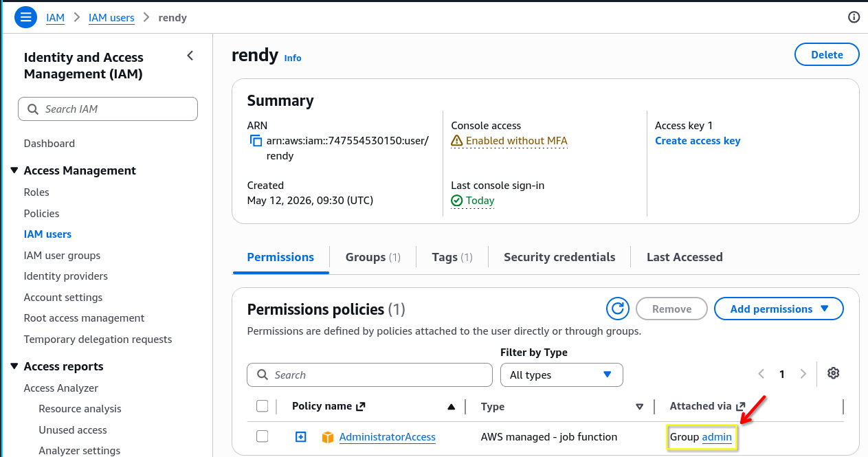Collapse the Access Management section
This screenshot has width=868, height=457.
click(14, 170)
